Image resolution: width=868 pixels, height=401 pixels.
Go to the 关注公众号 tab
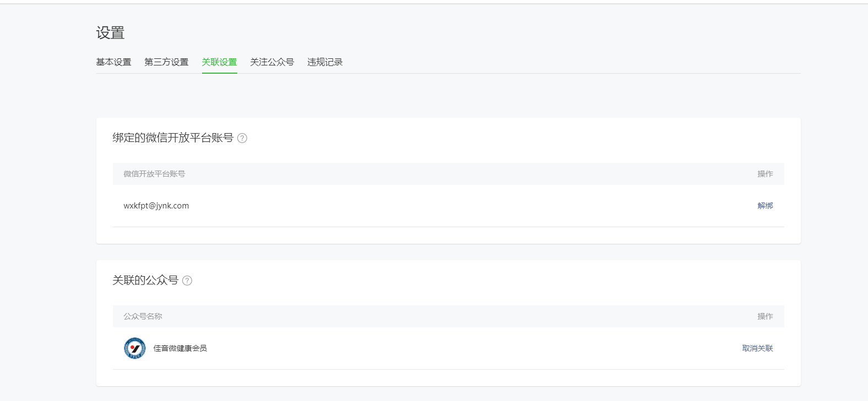tap(272, 62)
